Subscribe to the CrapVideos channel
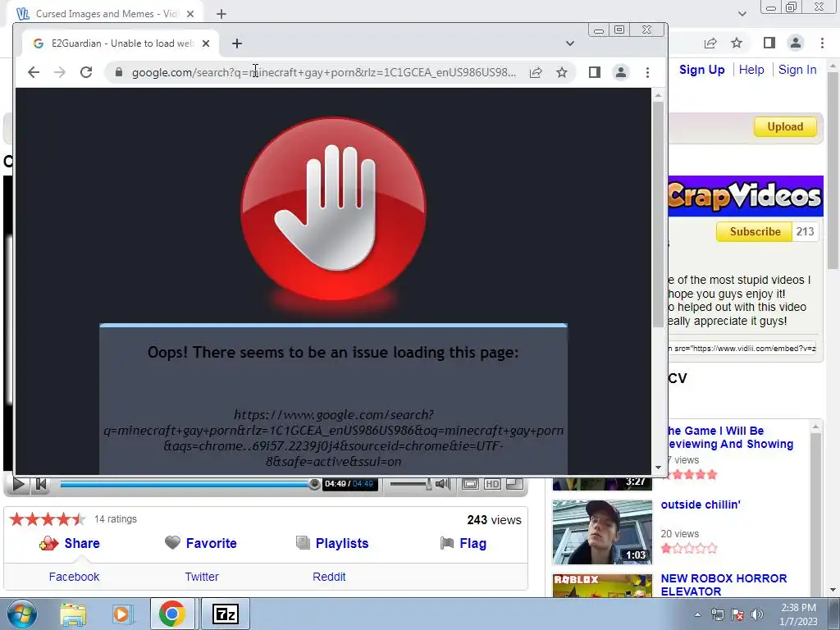The height and width of the screenshot is (630, 840). (x=755, y=231)
